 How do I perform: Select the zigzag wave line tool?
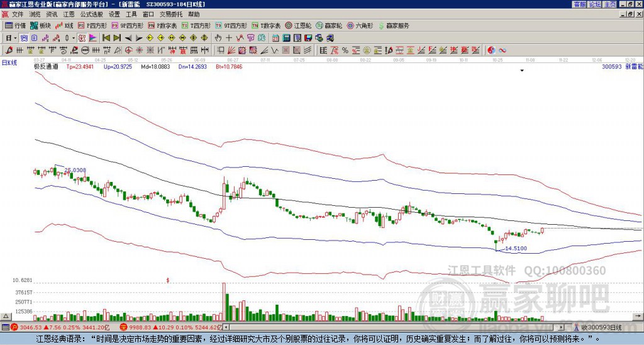tap(274, 50)
